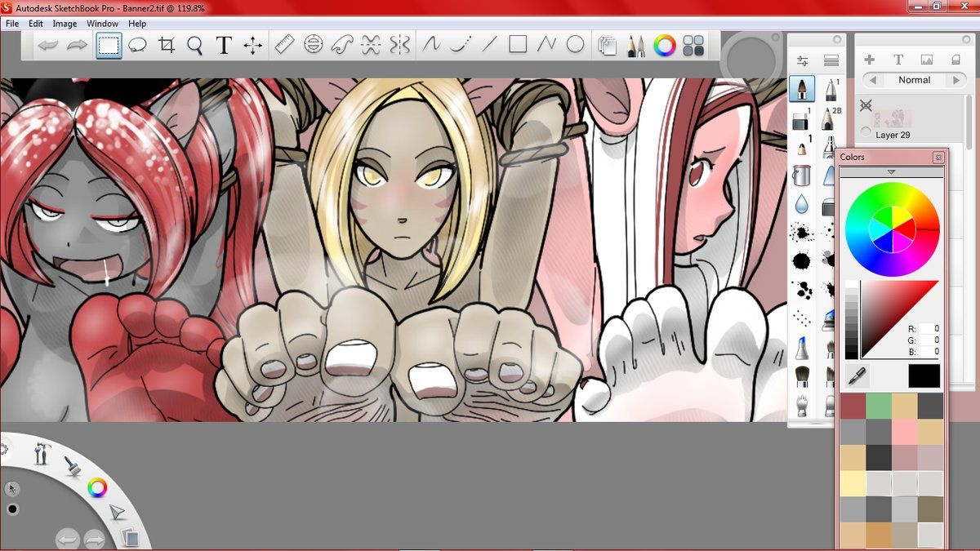
Task: Collapse Colors panel with top triangle
Action: 891,172
